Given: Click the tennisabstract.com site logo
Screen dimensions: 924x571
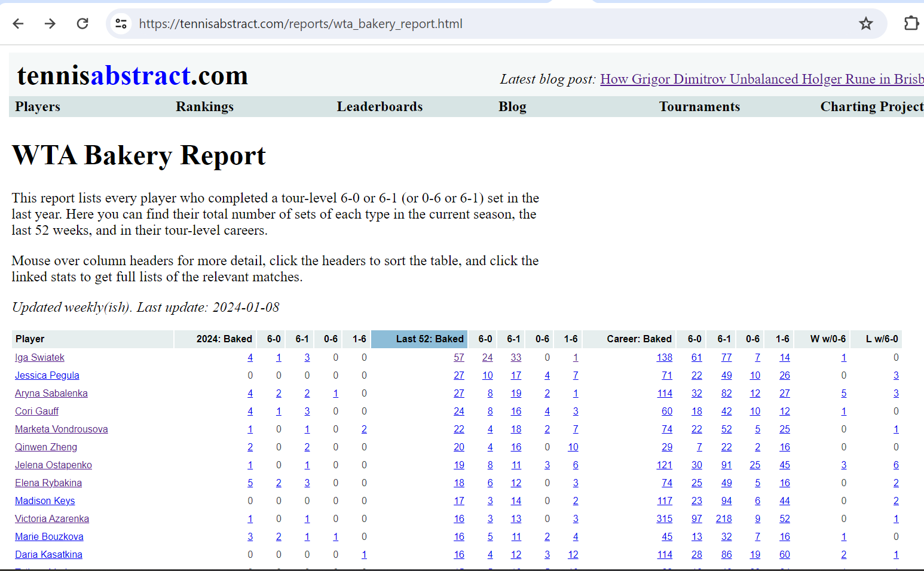Looking at the screenshot, I should coord(133,76).
